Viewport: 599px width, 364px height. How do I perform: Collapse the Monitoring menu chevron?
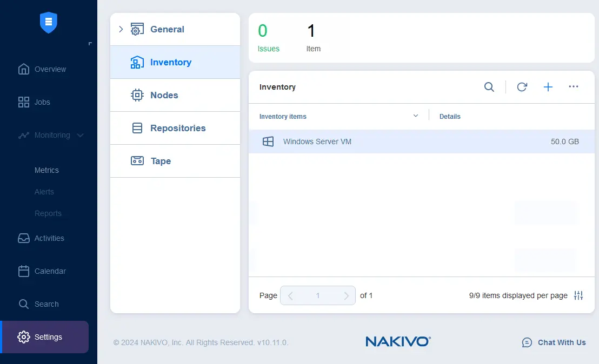pos(81,135)
